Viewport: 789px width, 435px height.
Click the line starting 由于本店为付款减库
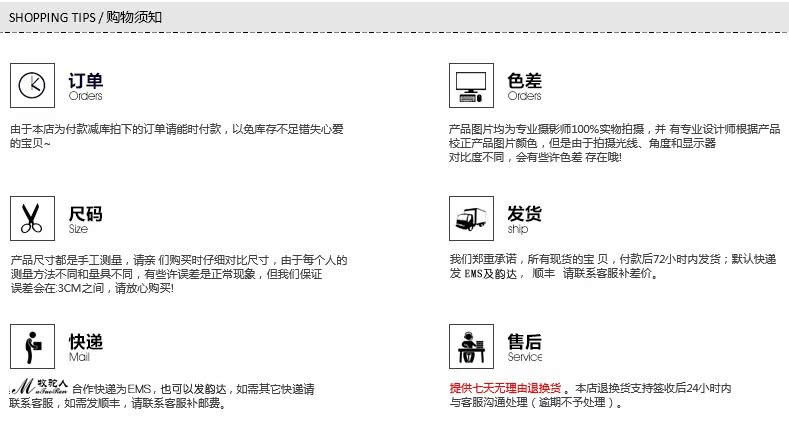click(x=177, y=129)
